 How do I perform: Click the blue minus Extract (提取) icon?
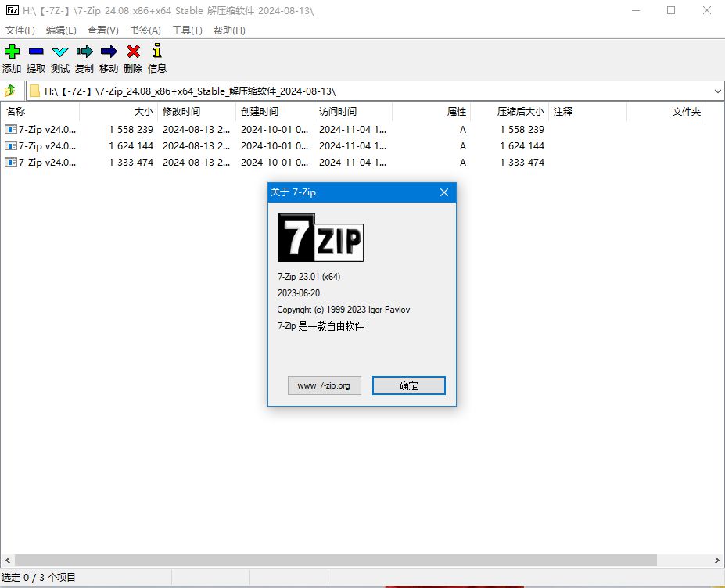pyautogui.click(x=36, y=52)
